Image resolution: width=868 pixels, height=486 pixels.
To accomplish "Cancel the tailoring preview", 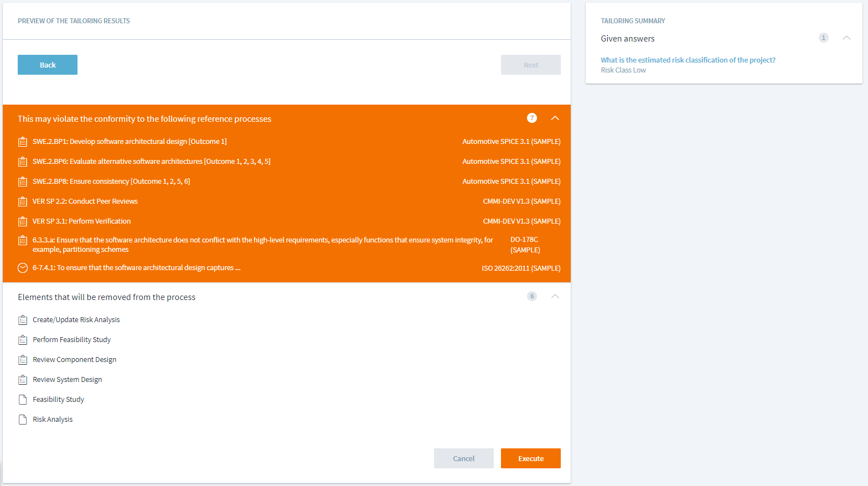I will click(463, 458).
